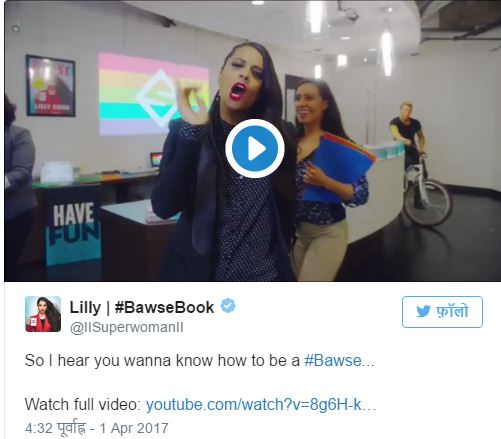Screen dimensions: 501x439
Task: Open the #Bawse hashtag link
Action: coord(333,360)
